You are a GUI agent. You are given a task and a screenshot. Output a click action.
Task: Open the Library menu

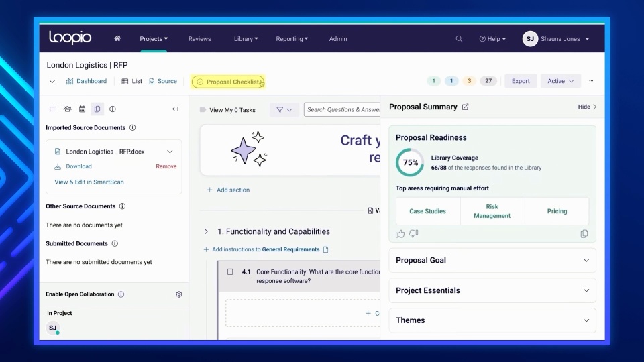coord(246,39)
